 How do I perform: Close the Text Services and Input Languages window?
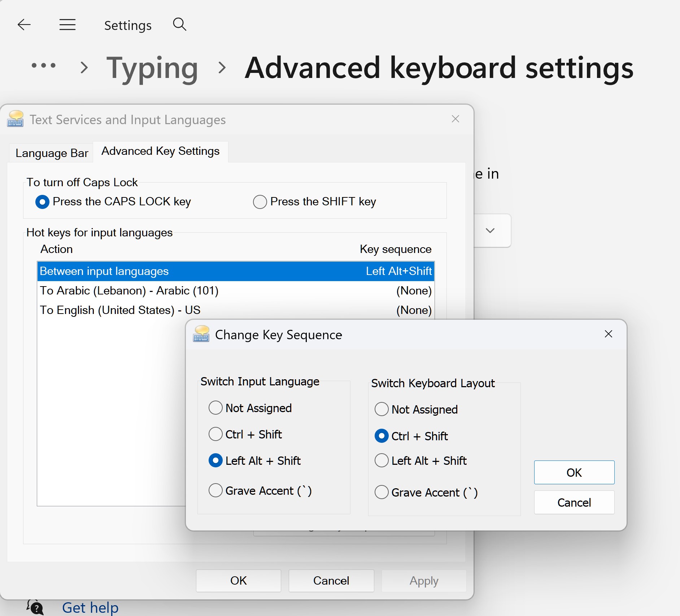pos(455,119)
